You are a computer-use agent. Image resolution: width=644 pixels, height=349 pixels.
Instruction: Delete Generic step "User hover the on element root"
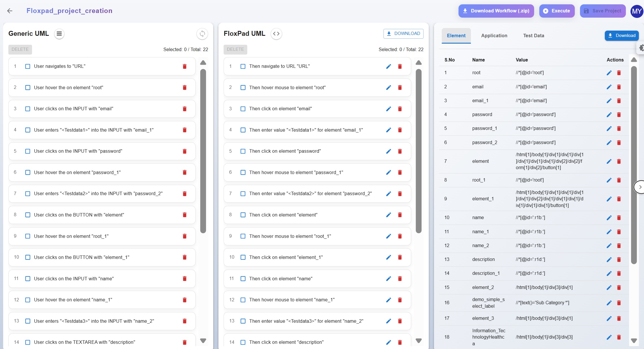click(185, 87)
